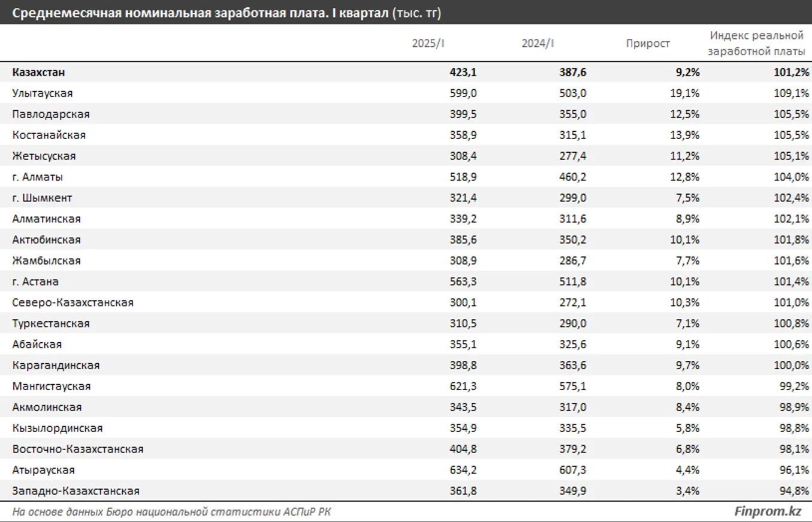
Task: Click the Мангистауская 2025/I value 621,3
Action: (463, 387)
